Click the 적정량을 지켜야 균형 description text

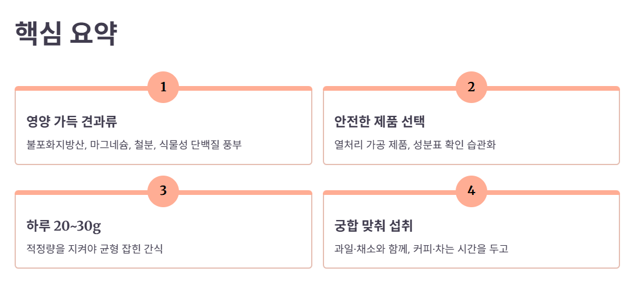tap(95, 249)
